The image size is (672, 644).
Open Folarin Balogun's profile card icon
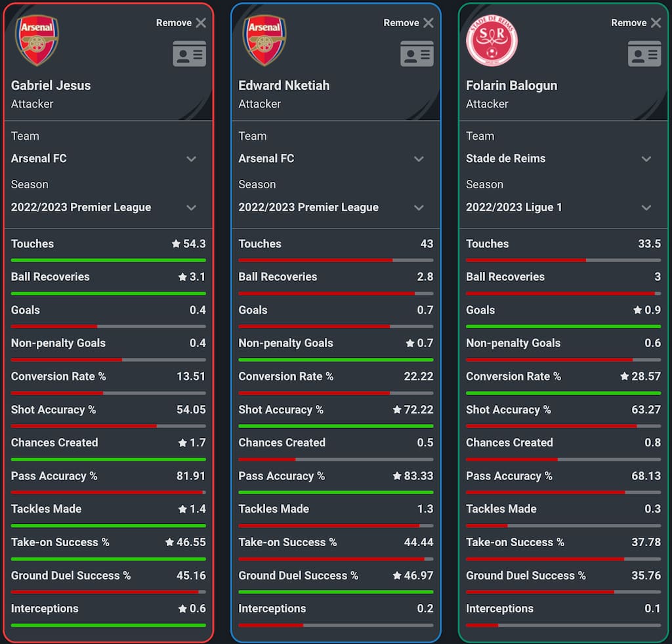coord(644,54)
